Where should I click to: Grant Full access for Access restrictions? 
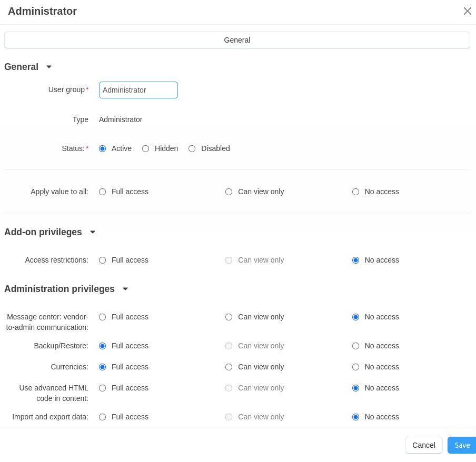pyautogui.click(x=102, y=260)
